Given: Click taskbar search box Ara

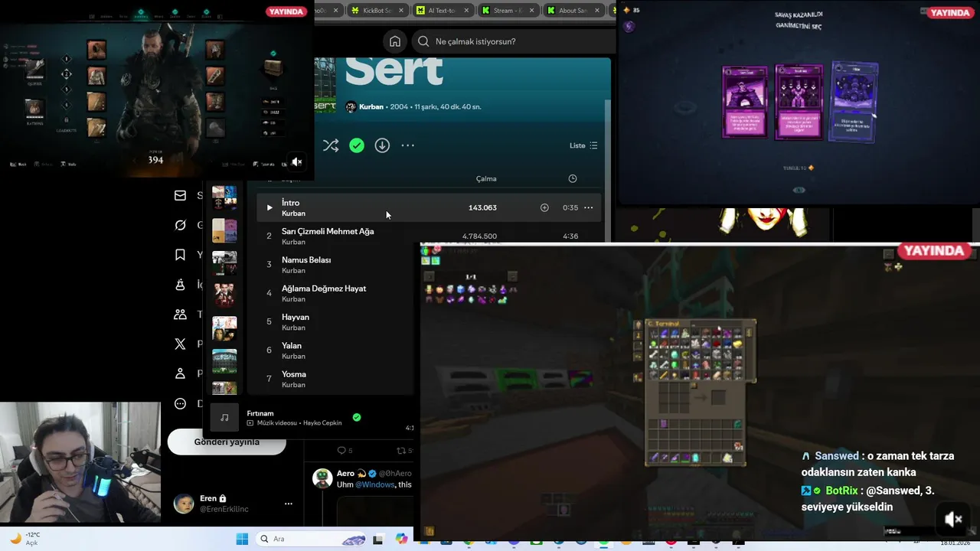Looking at the screenshot, I should [312, 539].
